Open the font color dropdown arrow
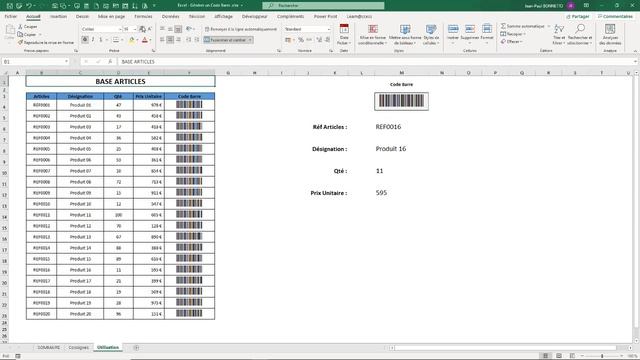 coord(150,40)
